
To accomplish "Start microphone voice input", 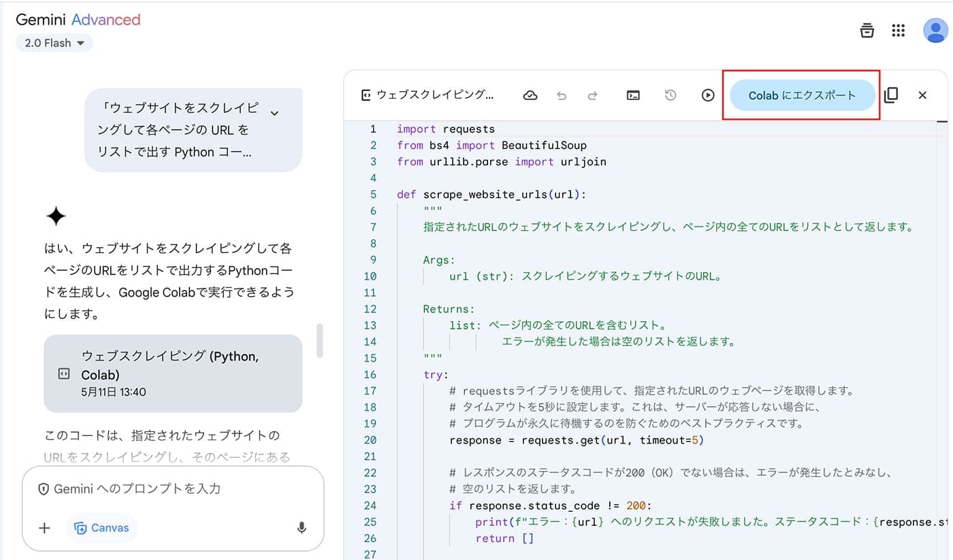I will tap(302, 528).
